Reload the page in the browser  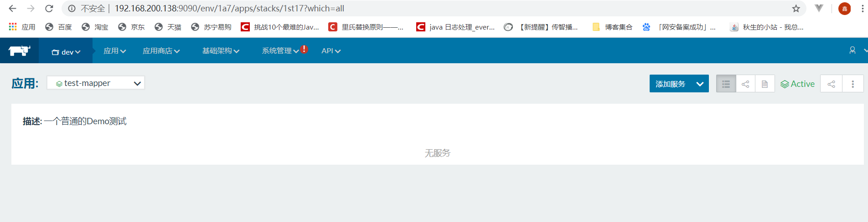pyautogui.click(x=49, y=9)
